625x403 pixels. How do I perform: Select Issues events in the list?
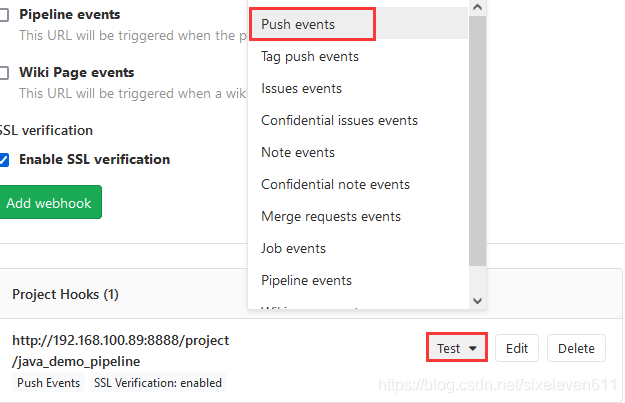[301, 88]
